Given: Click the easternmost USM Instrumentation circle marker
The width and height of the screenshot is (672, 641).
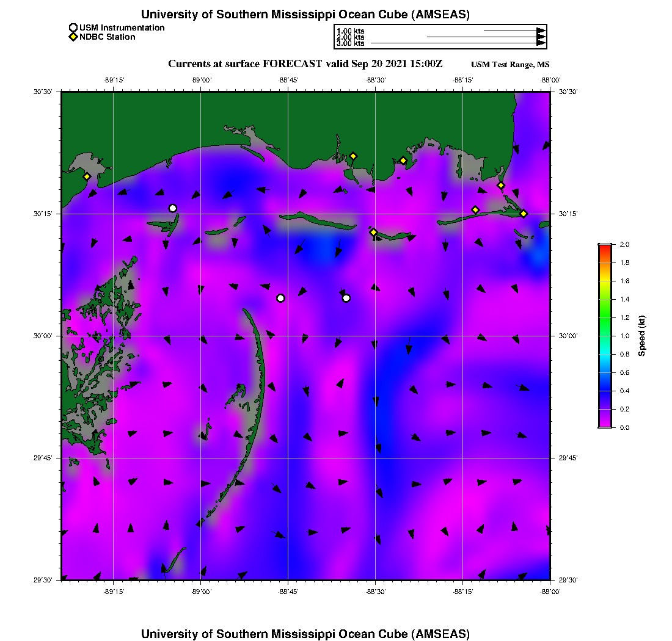Looking at the screenshot, I should pyautogui.click(x=346, y=298).
